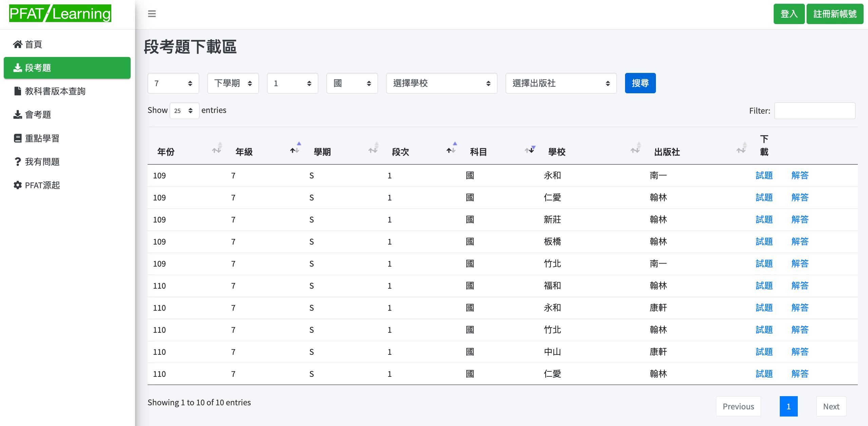Go to 教科書版本查詢 sidebar item
The image size is (868, 426).
[x=67, y=91]
